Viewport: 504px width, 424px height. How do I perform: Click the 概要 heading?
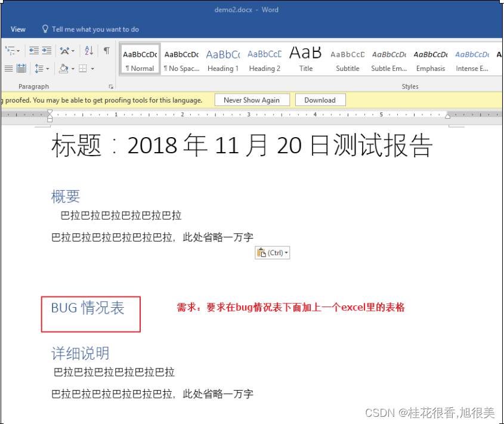click(66, 196)
